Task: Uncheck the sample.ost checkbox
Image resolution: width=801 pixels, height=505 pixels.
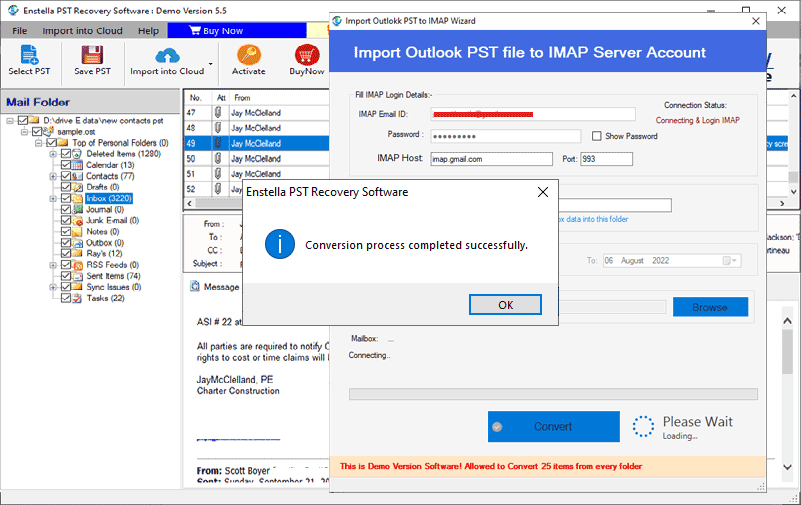Action: 37,132
